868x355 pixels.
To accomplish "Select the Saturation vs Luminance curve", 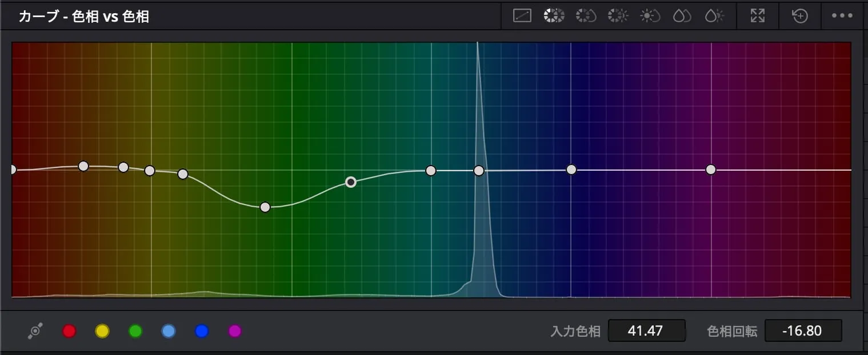I will 714,16.
